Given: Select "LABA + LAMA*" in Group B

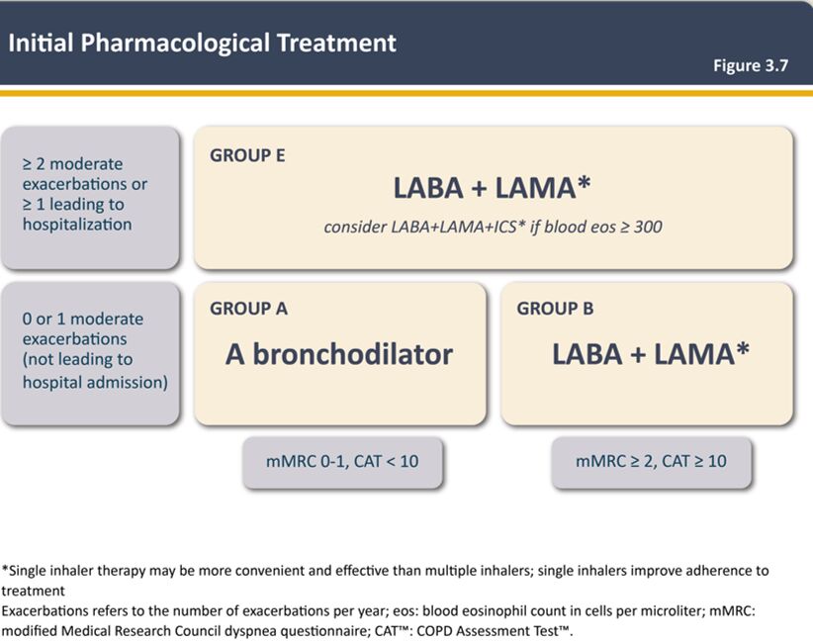Looking at the screenshot, I should click(x=649, y=354).
